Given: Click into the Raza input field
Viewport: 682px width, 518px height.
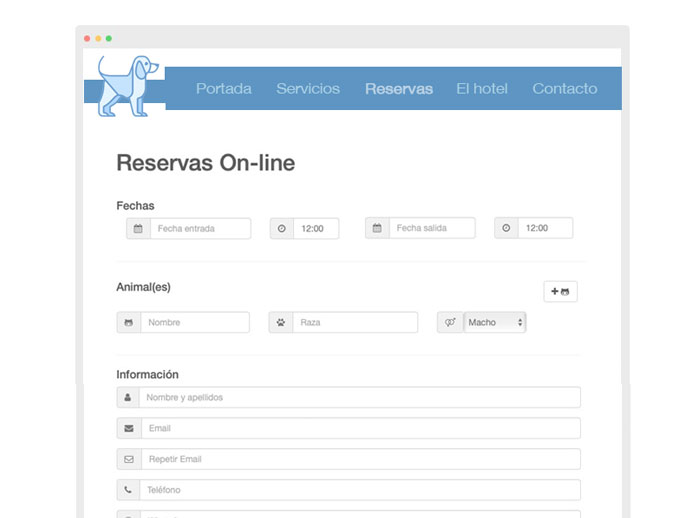Looking at the screenshot, I should click(x=355, y=323).
